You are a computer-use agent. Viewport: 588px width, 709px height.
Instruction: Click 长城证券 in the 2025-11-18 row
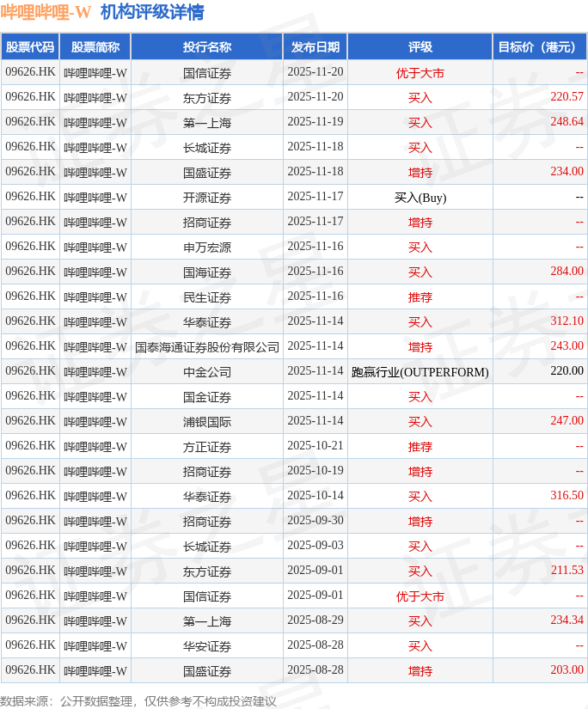pyautogui.click(x=207, y=148)
